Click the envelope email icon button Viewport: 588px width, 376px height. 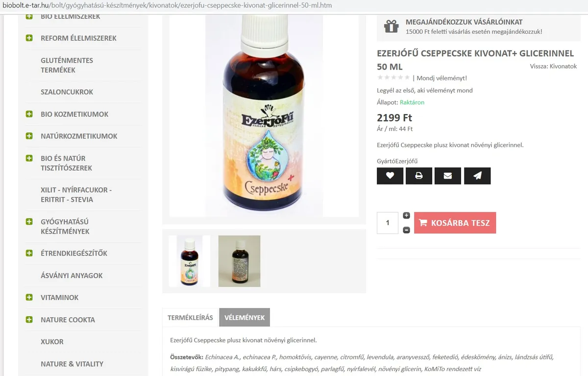point(447,176)
